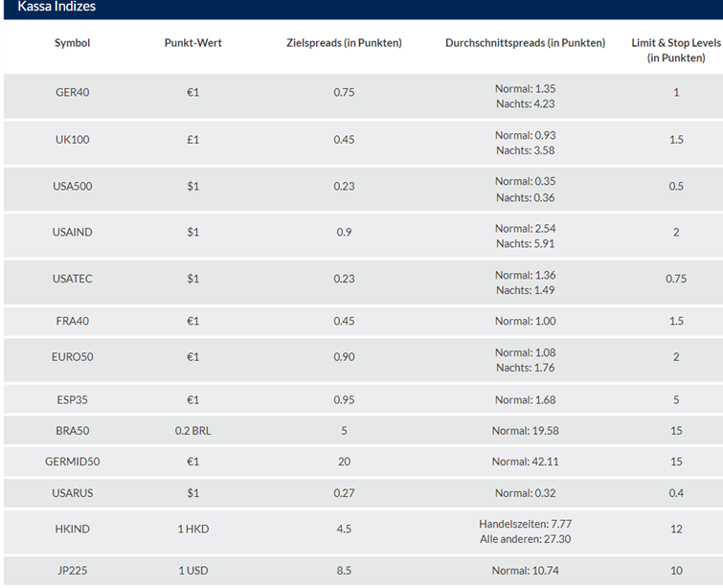Click the Durchschnittspreads (in Punkten) header
The image size is (723, 588).
click(x=525, y=43)
